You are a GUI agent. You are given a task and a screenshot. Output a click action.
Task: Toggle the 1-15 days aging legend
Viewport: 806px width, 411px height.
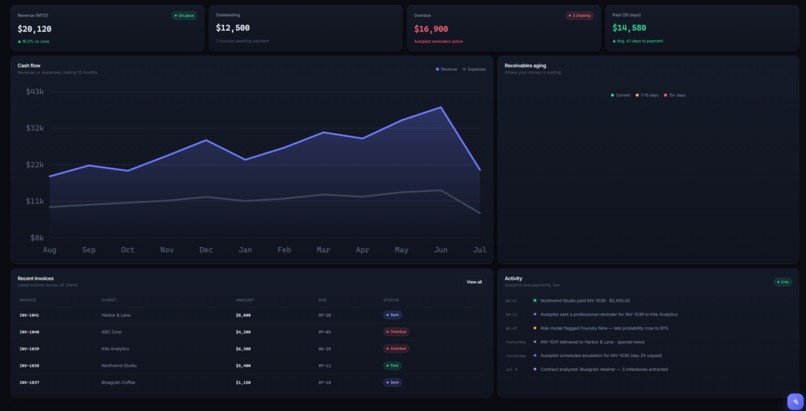[x=647, y=95]
